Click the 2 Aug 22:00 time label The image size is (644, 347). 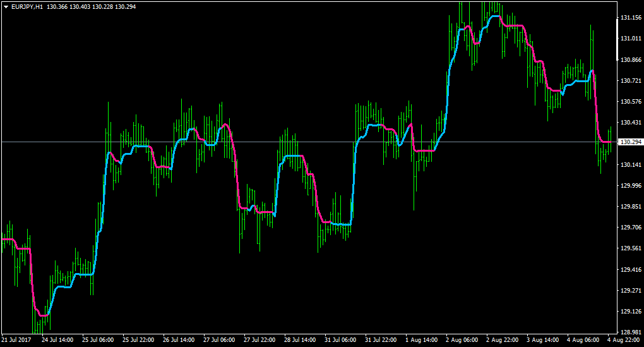pyautogui.click(x=502, y=340)
